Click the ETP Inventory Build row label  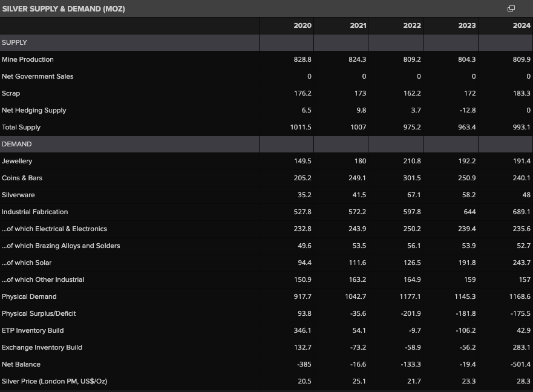(33, 330)
